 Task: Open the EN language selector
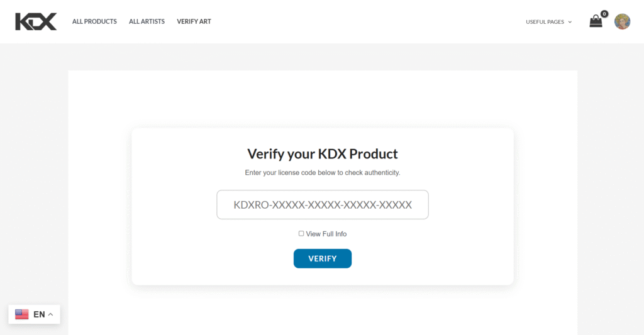39,314
